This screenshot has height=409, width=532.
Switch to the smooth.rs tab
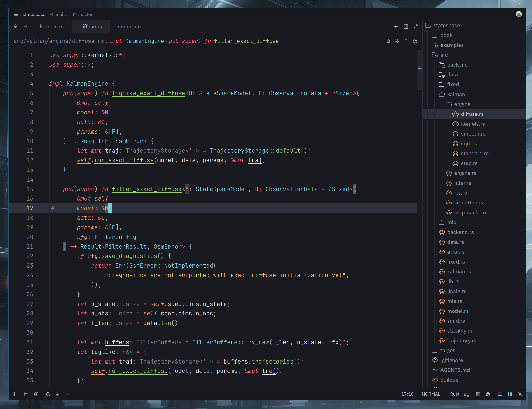[130, 27]
